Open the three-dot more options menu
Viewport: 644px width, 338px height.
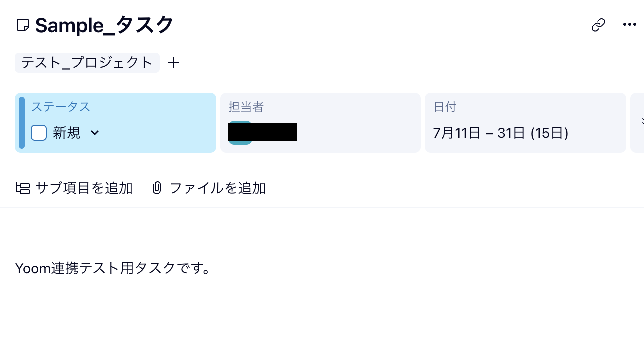tap(629, 25)
